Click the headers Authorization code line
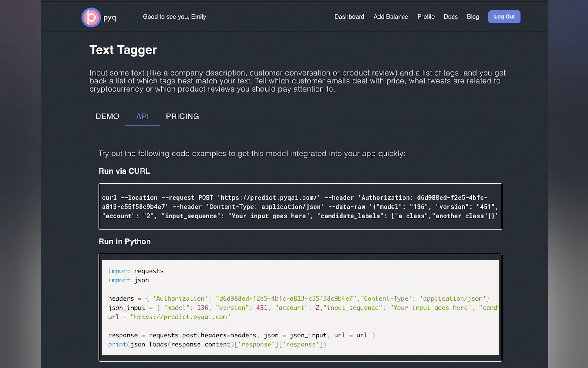 pyautogui.click(x=299, y=298)
